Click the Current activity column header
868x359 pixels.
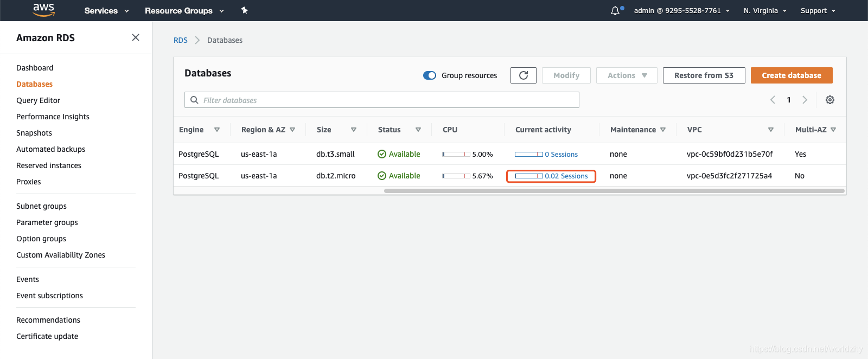(543, 130)
